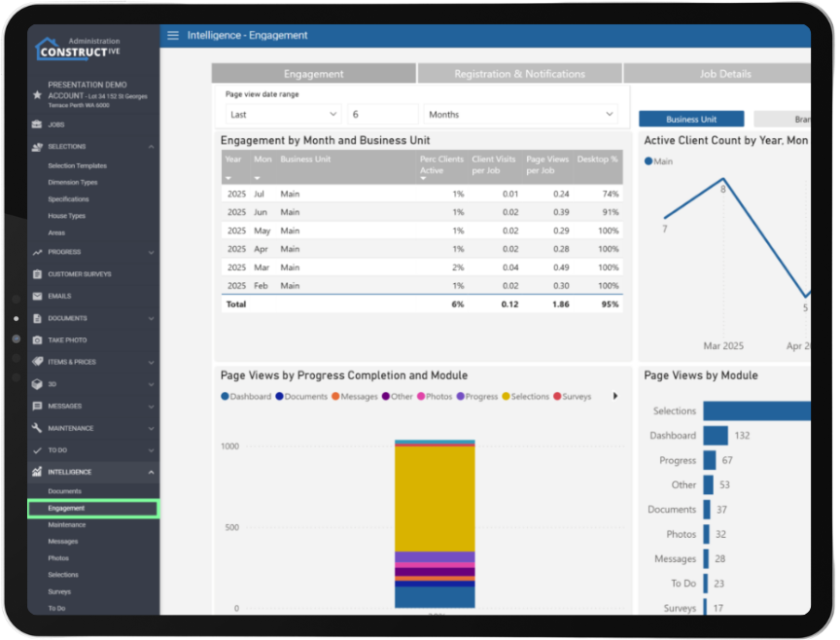Switch to the Job Details tab

coord(717,73)
